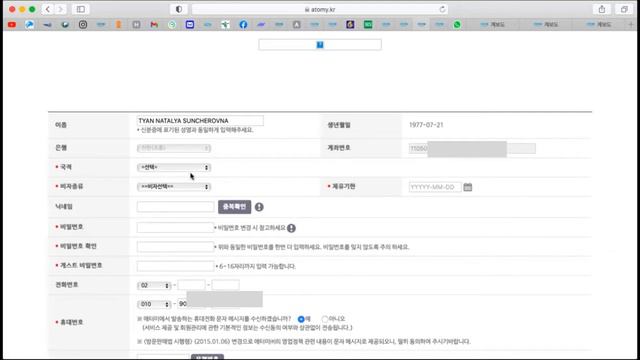Screen dimensions: 640x360
Task: Show info icon next to 중복확인 button
Action: (259, 207)
